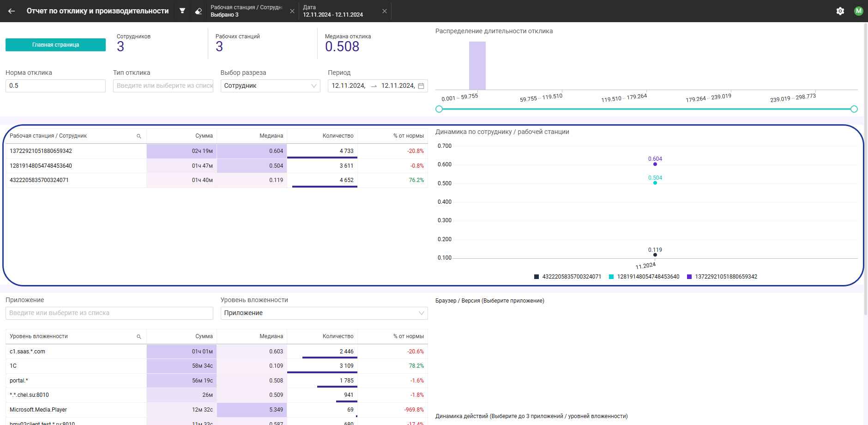Image resolution: width=868 pixels, height=425 pixels.
Task: Select the portal.* row
Action: click(217, 381)
